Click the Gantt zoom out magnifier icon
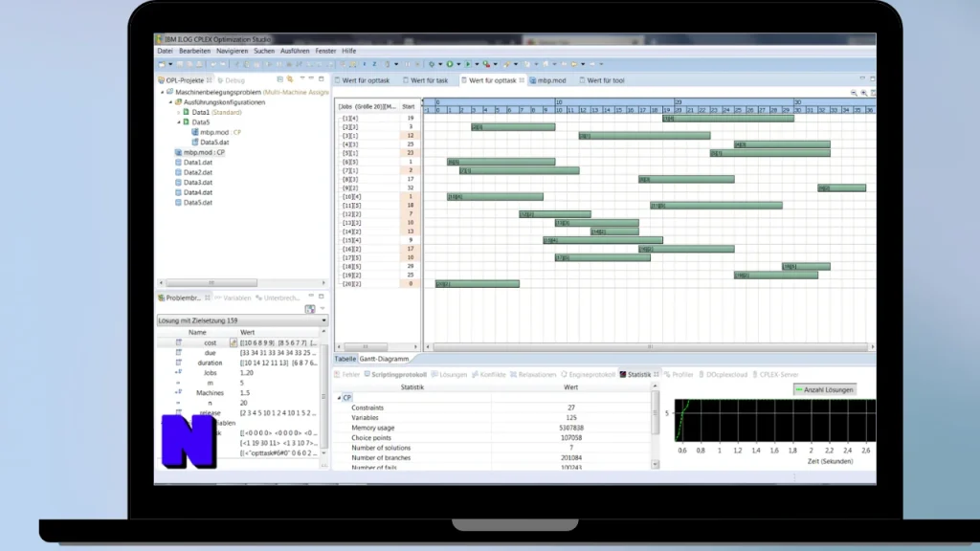Screen dimensions: 980x551 click(x=854, y=93)
